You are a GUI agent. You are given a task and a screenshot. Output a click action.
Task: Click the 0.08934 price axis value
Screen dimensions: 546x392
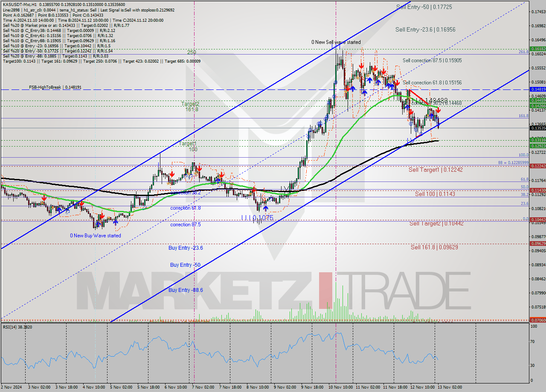point(537,265)
